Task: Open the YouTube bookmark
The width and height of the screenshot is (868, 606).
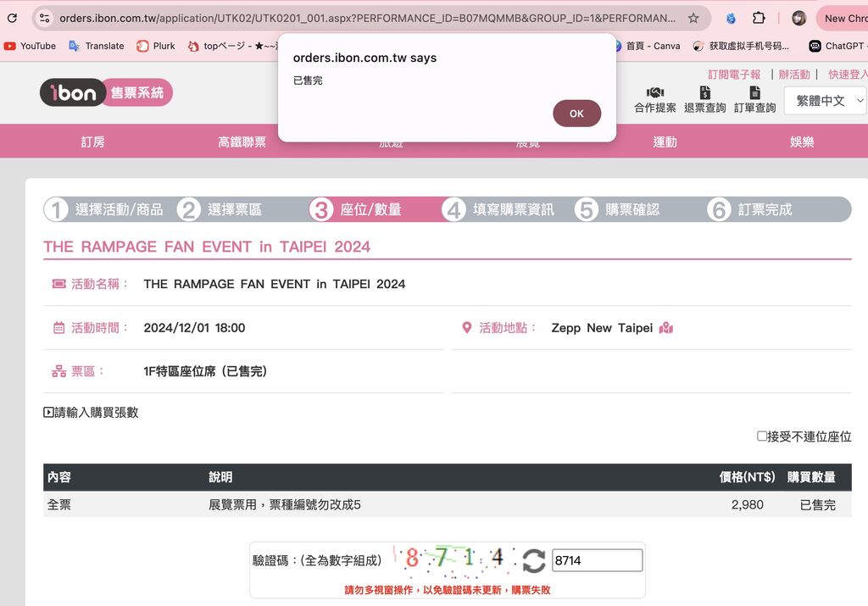Action: click(x=30, y=46)
